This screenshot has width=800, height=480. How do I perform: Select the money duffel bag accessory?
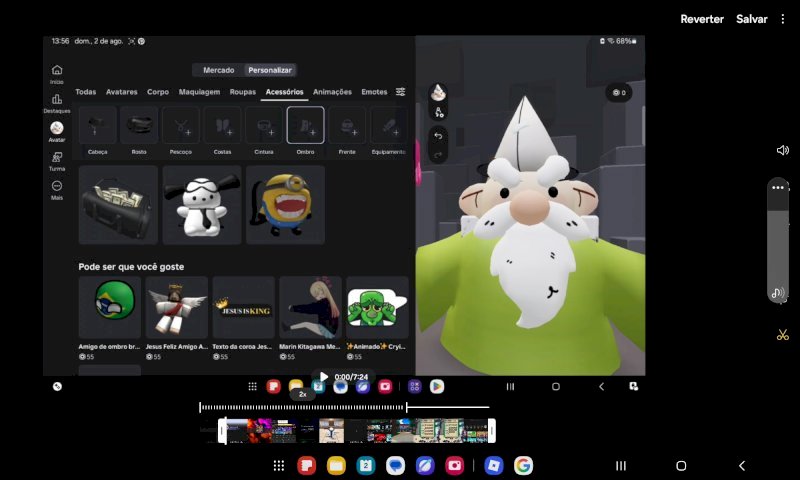(118, 205)
